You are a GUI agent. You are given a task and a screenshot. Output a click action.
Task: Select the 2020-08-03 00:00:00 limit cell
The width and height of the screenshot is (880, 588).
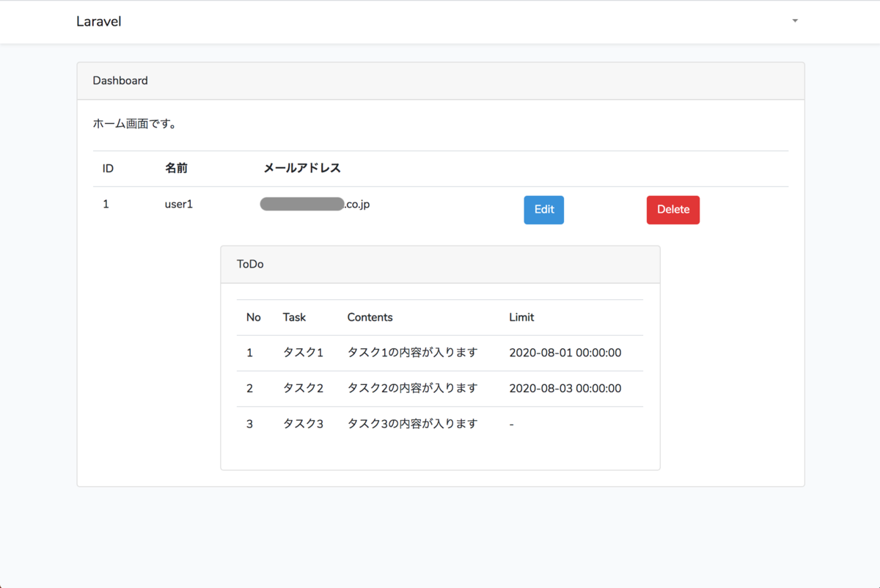pyautogui.click(x=565, y=389)
